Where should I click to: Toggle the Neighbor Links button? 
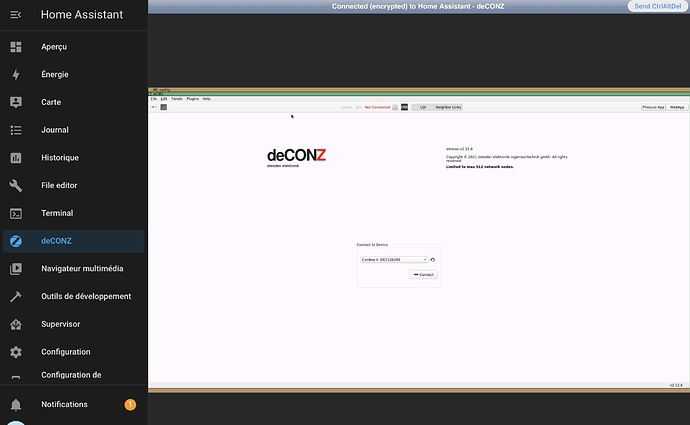[x=448, y=107]
